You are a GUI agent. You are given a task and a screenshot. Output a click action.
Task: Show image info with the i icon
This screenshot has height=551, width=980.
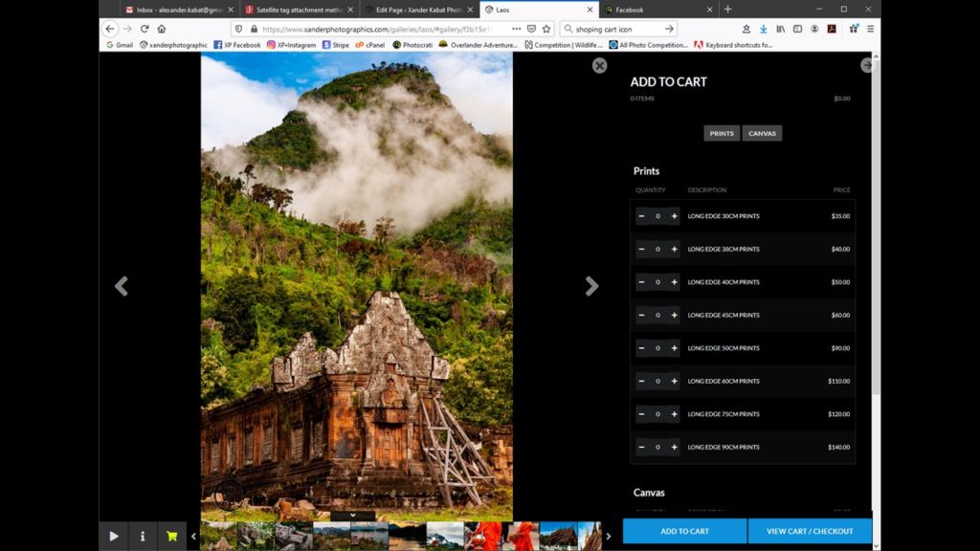(143, 536)
